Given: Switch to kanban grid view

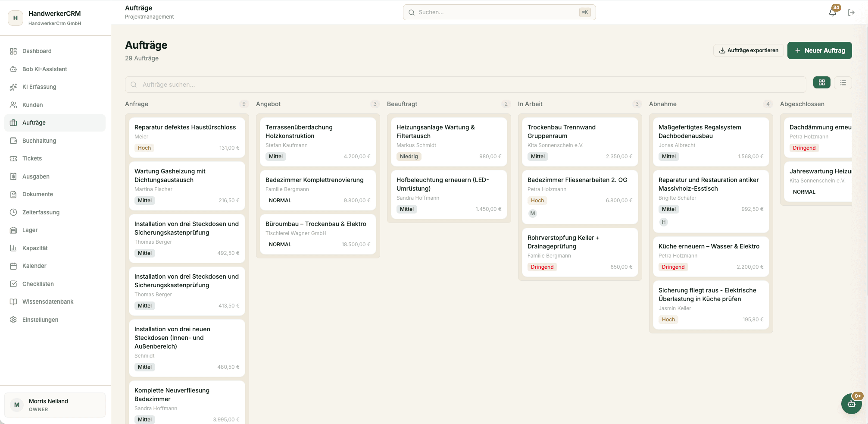Looking at the screenshot, I should coord(822,82).
